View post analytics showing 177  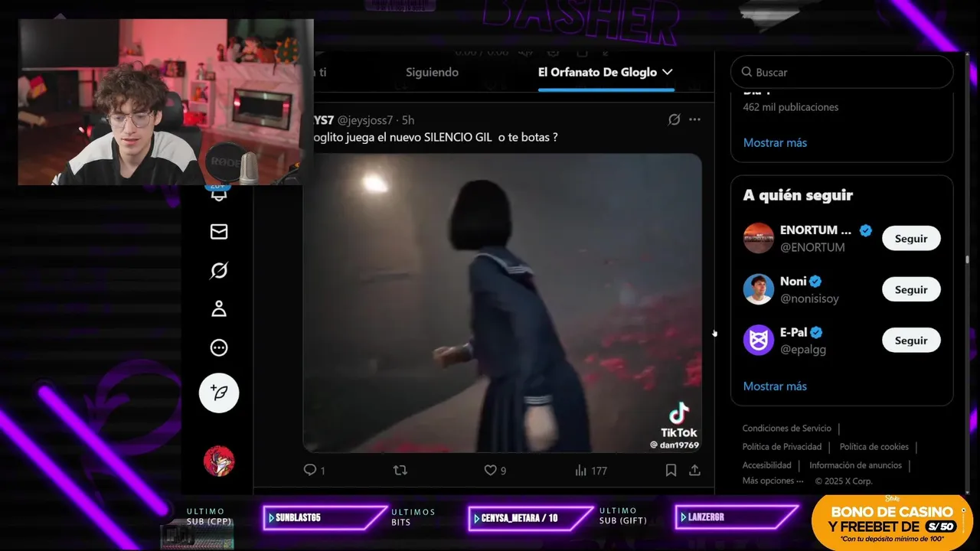pyautogui.click(x=590, y=471)
